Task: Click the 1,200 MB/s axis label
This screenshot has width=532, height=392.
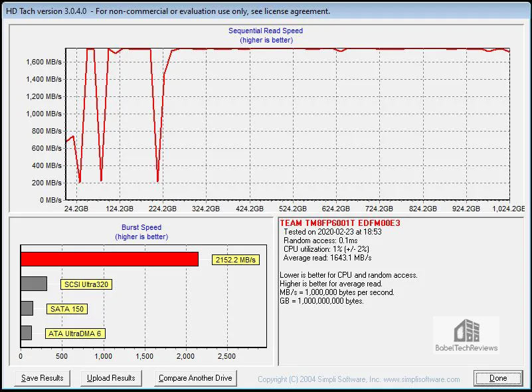Action: (x=44, y=96)
